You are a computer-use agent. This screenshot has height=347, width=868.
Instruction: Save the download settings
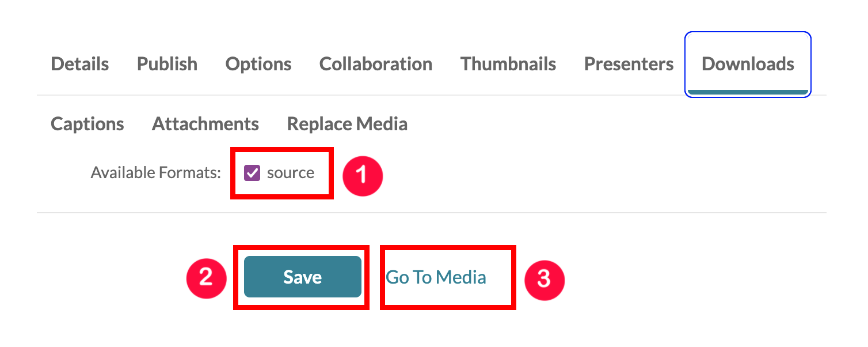point(302,277)
